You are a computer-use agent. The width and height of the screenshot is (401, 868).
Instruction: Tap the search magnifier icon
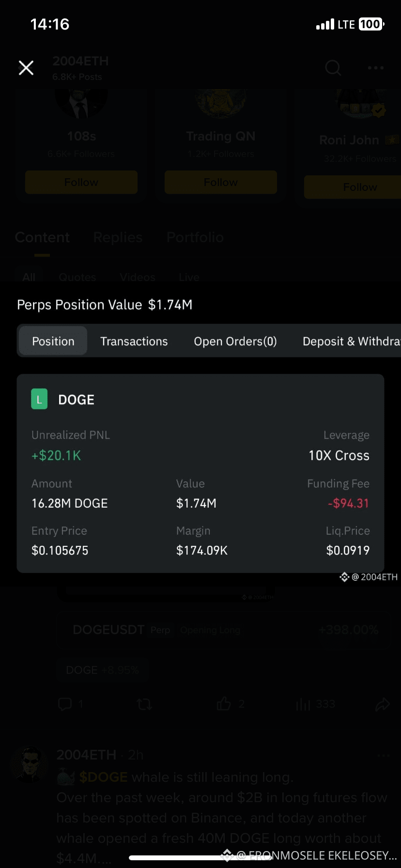(333, 68)
